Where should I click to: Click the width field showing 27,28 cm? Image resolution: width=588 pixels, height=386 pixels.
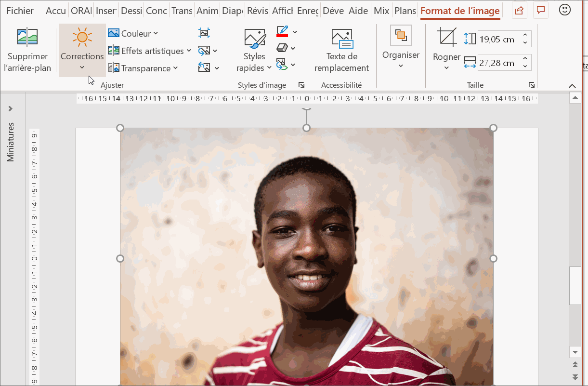tap(498, 63)
